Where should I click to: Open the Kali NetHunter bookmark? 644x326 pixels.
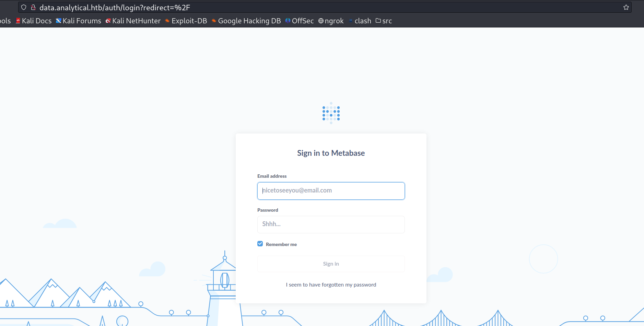133,21
